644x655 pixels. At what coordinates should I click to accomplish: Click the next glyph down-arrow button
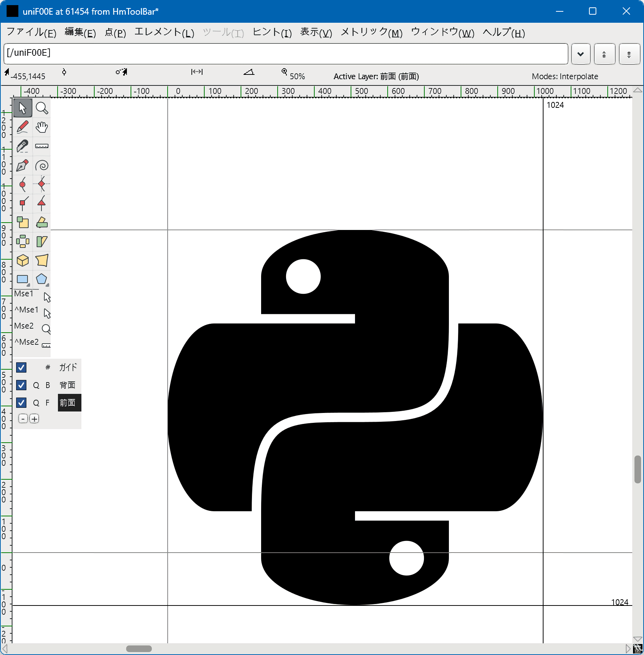click(x=629, y=54)
